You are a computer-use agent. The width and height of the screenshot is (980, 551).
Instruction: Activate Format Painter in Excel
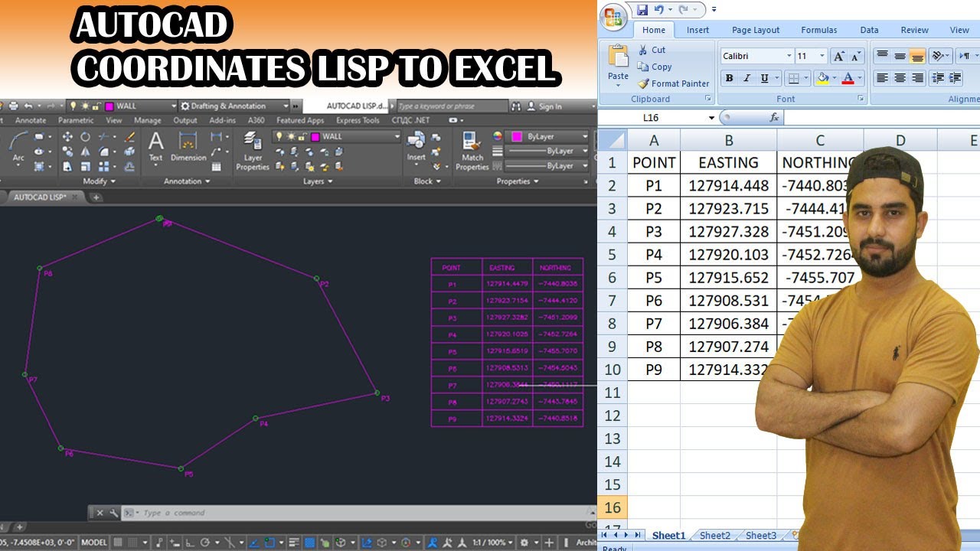point(674,83)
